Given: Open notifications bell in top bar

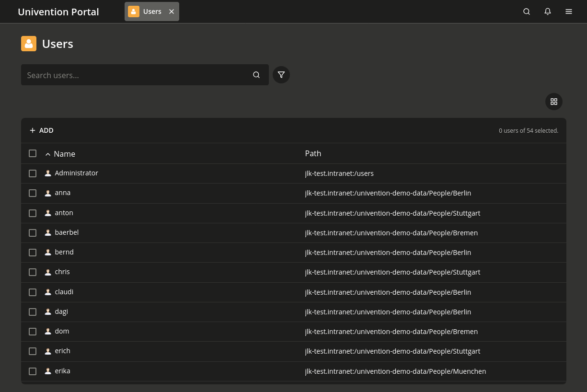Looking at the screenshot, I should pyautogui.click(x=548, y=12).
